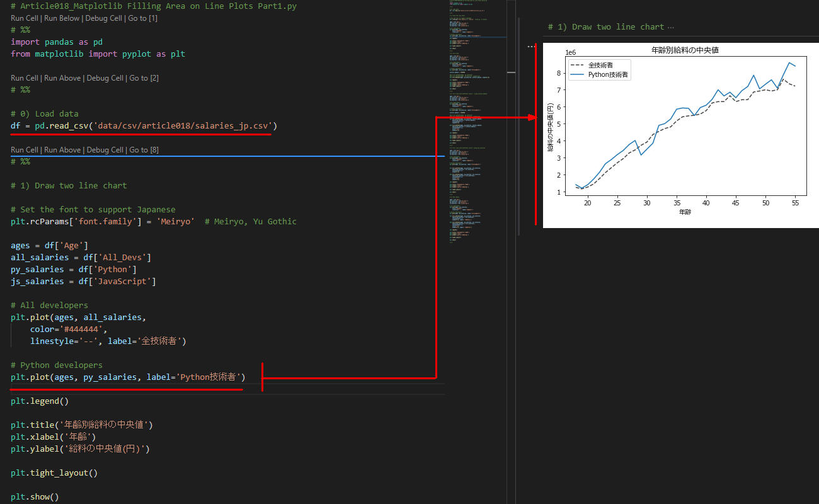The width and height of the screenshot is (819, 504).
Task: Click Debug Cell in the Go to [2] row
Action: click(x=105, y=78)
